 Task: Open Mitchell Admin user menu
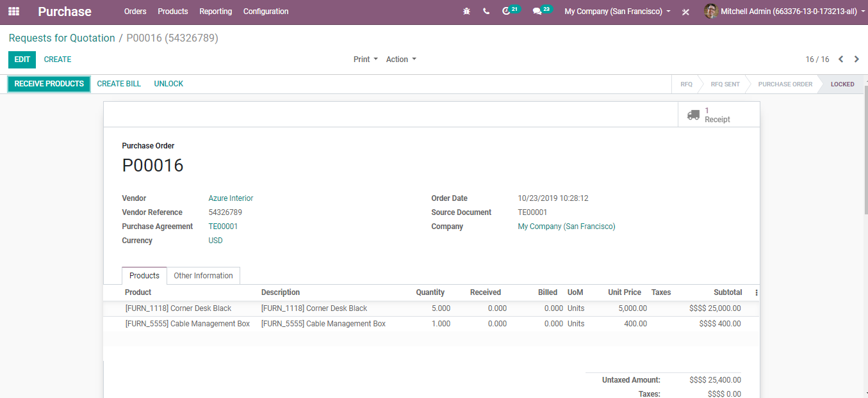pyautogui.click(x=784, y=12)
